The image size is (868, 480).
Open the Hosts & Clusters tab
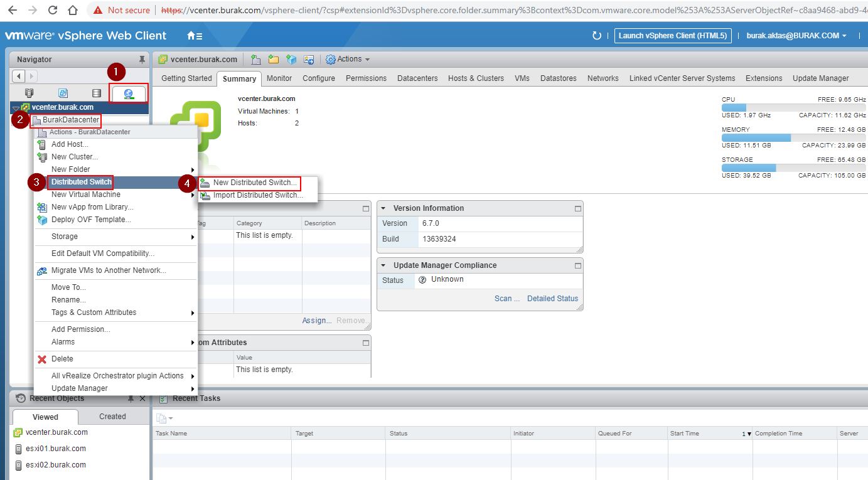(x=476, y=78)
